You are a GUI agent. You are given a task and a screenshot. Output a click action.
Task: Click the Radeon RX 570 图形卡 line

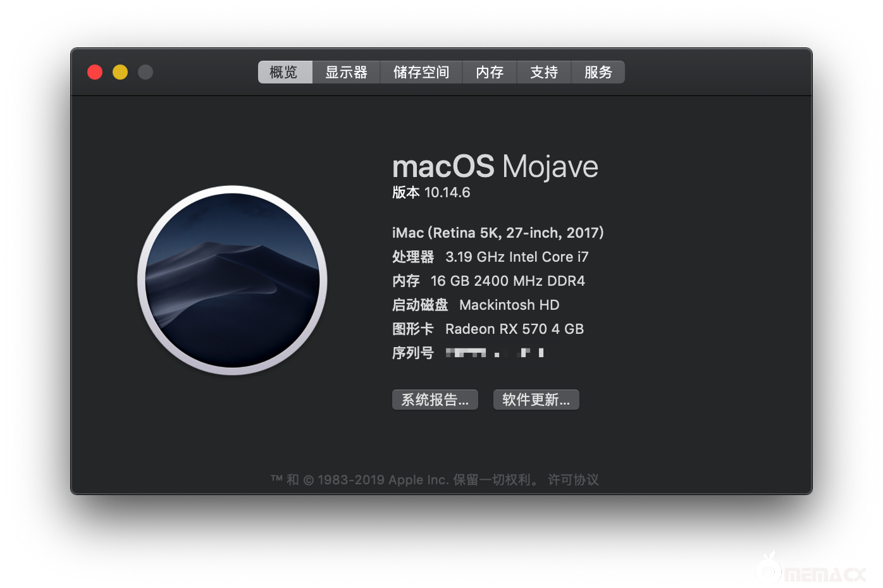pyautogui.click(x=488, y=329)
